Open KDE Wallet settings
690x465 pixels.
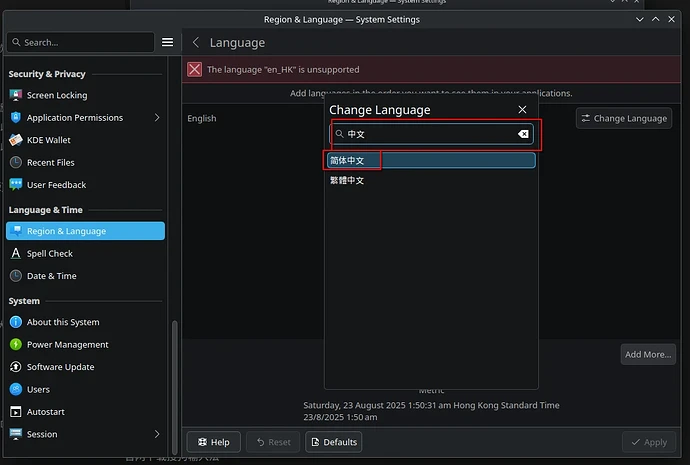48,140
